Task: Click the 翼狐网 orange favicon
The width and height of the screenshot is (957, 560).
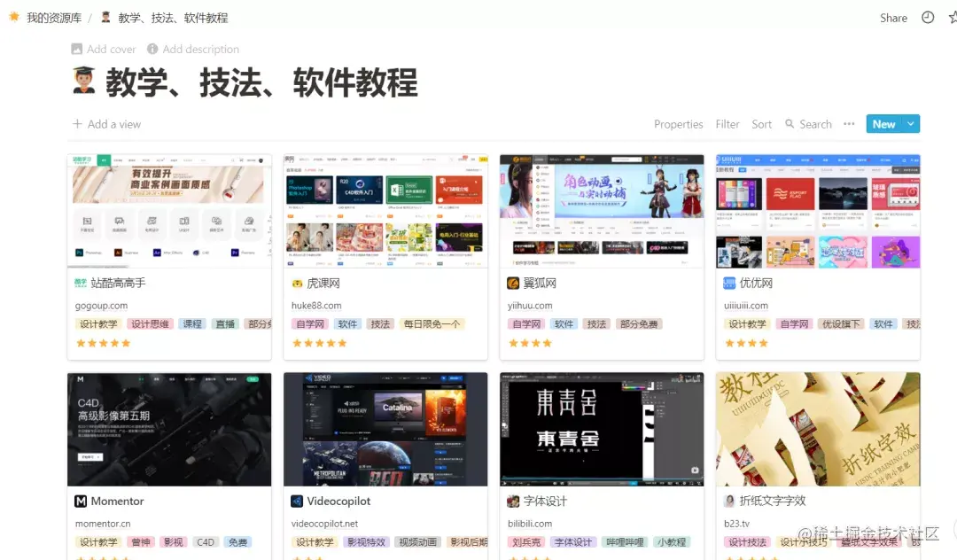Action: [x=513, y=283]
